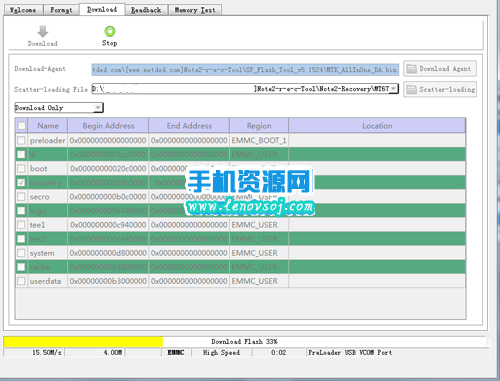Open the Memory Test tab
The width and height of the screenshot is (500, 381).
(x=195, y=10)
